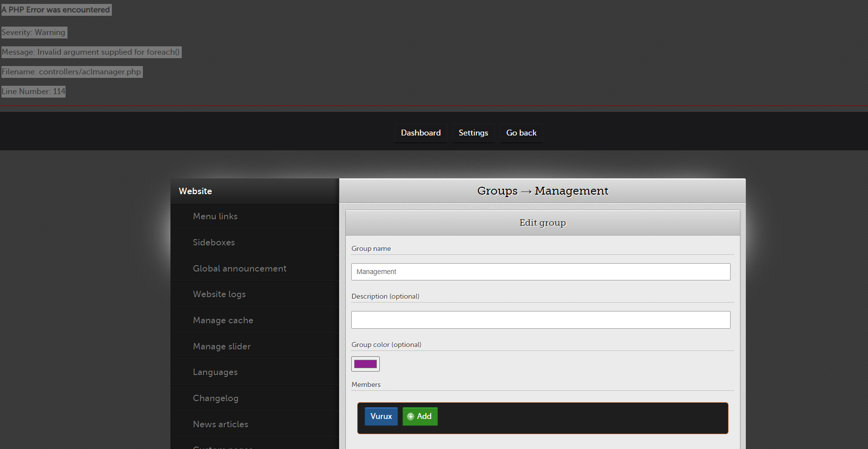
Task: Click the Add member plus icon
Action: 410,416
